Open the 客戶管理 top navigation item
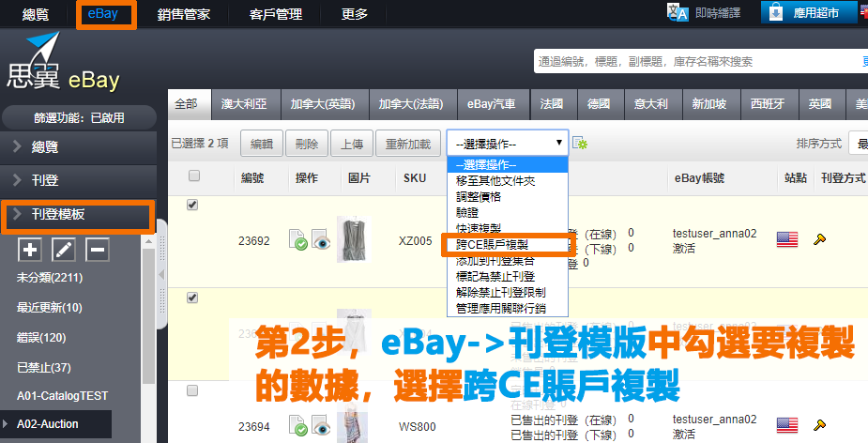Image resolution: width=868 pixels, height=443 pixels. pos(276,14)
